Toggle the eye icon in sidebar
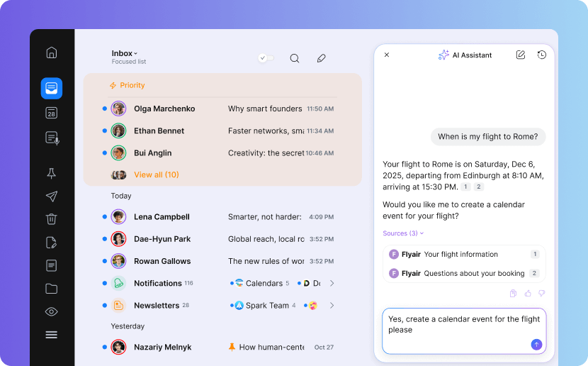This screenshot has width=588, height=366. click(51, 311)
